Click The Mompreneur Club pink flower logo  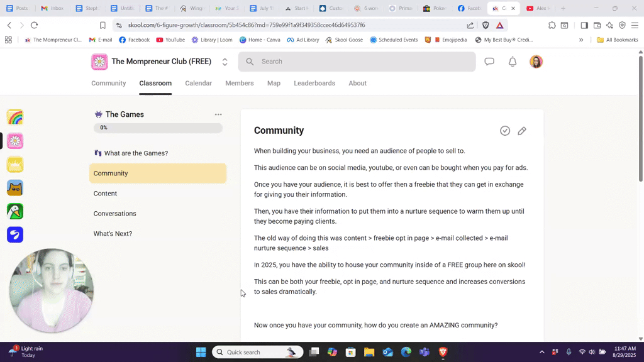coord(99,62)
